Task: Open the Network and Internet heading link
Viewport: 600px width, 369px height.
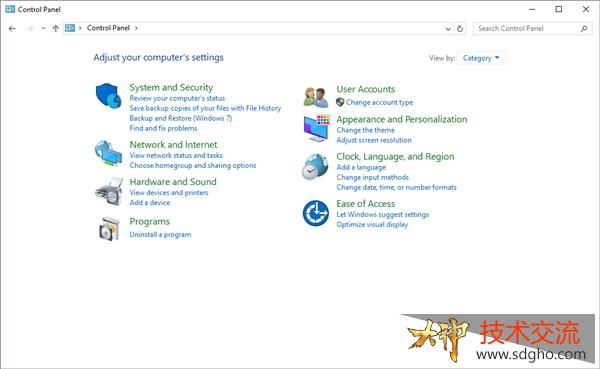Action: click(173, 145)
